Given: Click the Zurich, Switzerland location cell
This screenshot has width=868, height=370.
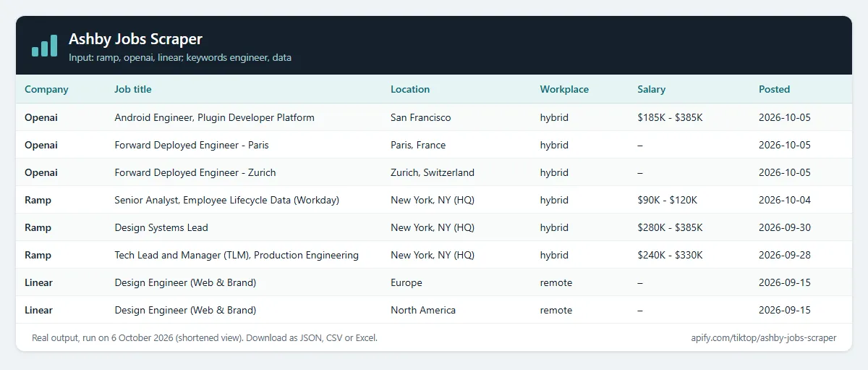Looking at the screenshot, I should click(x=433, y=172).
